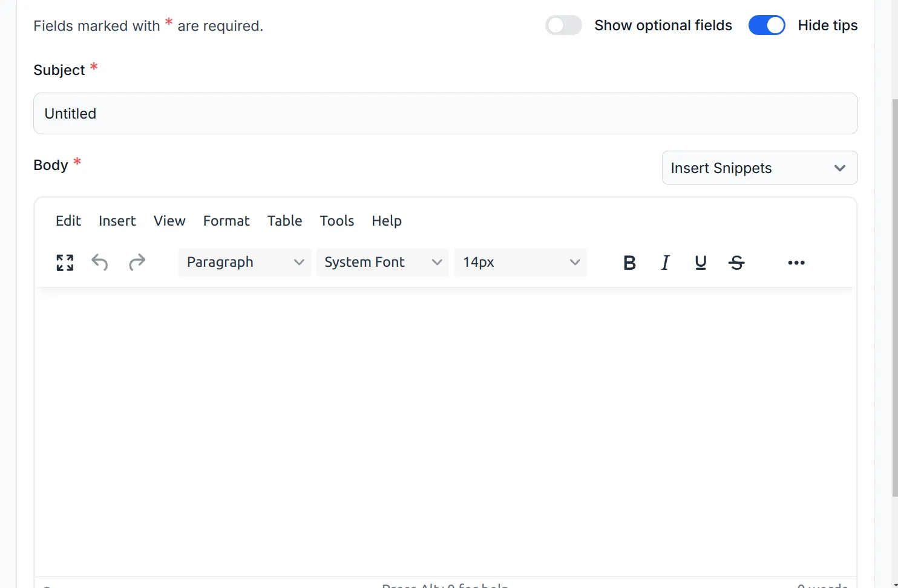898x588 pixels.
Task: Open the overflow toolbar via the ellipsis icon
Action: click(796, 262)
